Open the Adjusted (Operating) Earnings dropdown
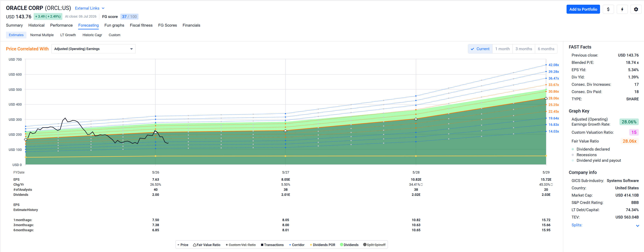The image size is (644, 252). click(x=94, y=49)
